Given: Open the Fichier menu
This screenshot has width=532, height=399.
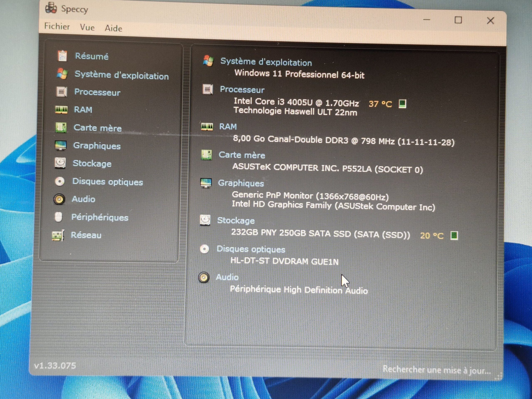Looking at the screenshot, I should click(57, 26).
